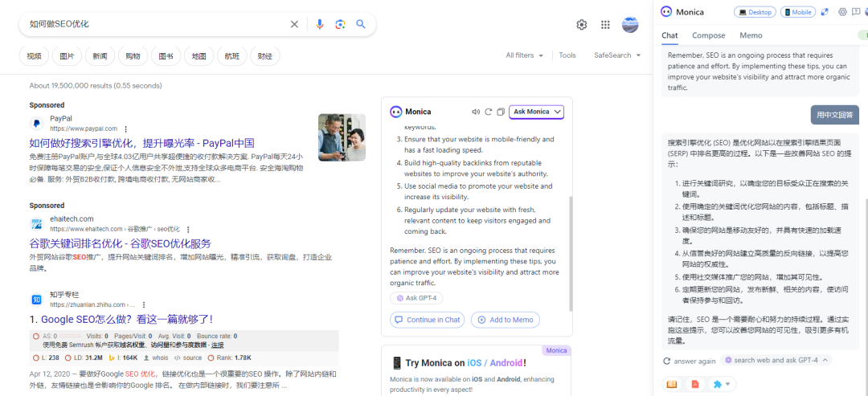Open Google Lens image search icon
The width and height of the screenshot is (868, 396).
point(340,24)
